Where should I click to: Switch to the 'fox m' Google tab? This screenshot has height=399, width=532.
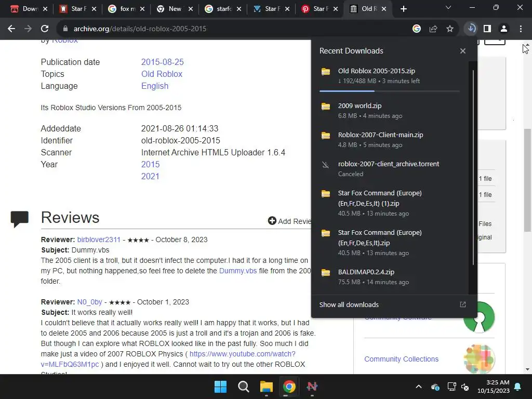click(126, 9)
